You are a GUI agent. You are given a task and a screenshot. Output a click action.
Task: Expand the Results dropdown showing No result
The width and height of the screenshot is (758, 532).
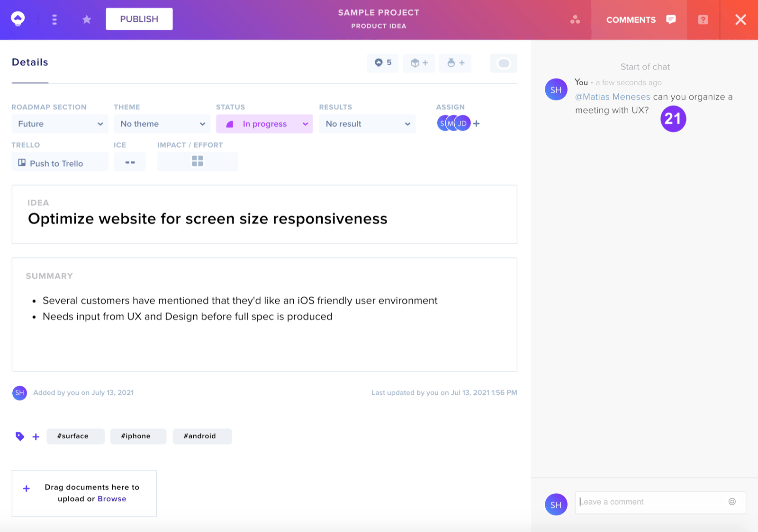click(367, 124)
